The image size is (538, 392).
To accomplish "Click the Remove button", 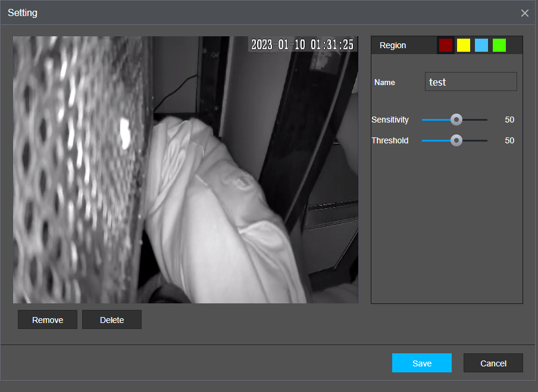I will tap(48, 319).
